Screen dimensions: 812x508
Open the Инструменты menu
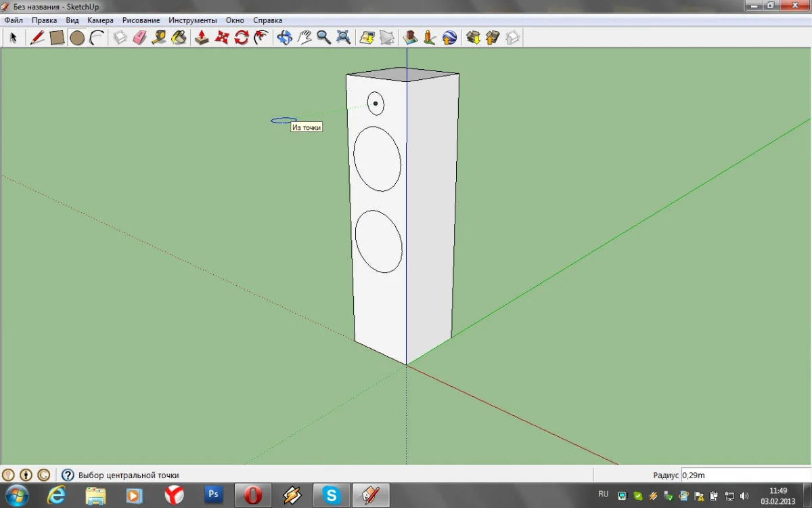[193, 20]
